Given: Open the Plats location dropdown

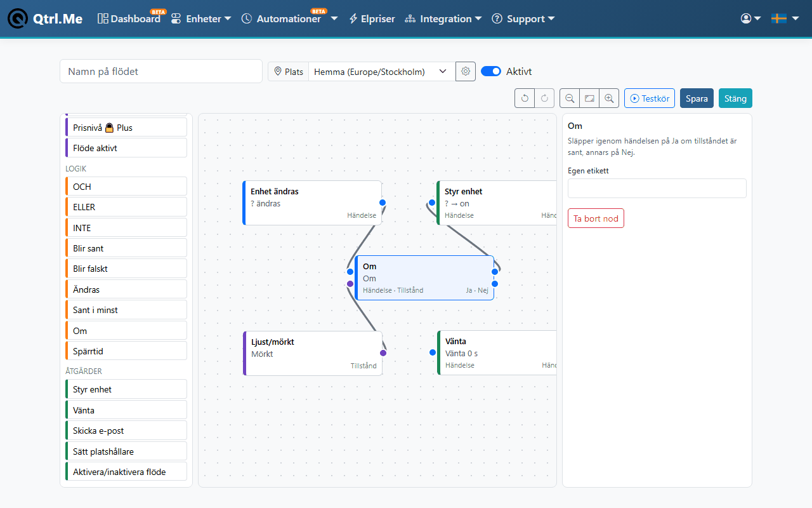Looking at the screenshot, I should click(x=382, y=71).
